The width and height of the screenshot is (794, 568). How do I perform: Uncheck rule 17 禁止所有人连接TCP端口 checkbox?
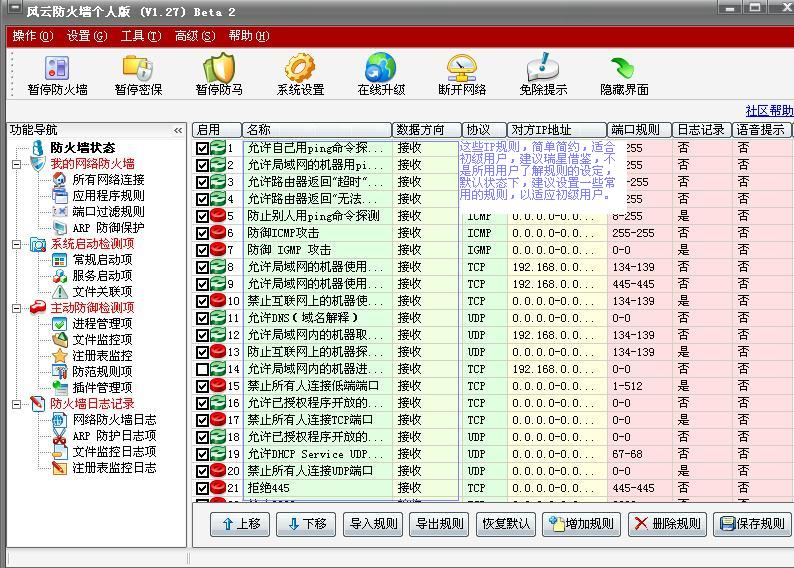(202, 420)
